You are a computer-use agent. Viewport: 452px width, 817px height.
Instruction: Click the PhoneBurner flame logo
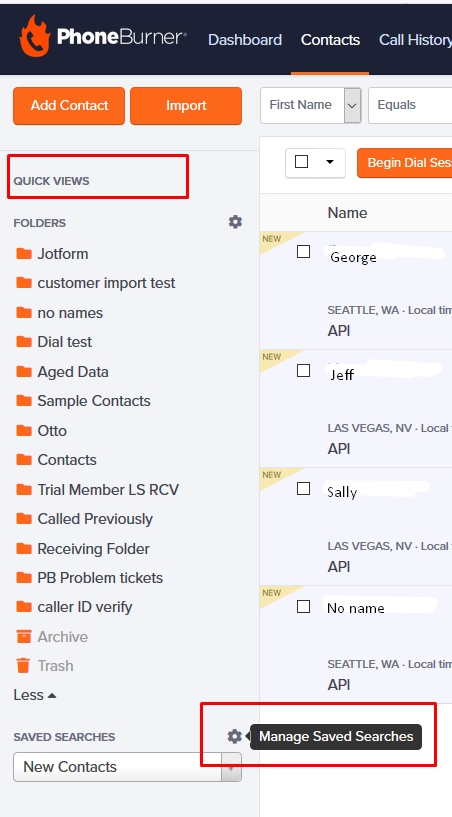pyautogui.click(x=35, y=36)
